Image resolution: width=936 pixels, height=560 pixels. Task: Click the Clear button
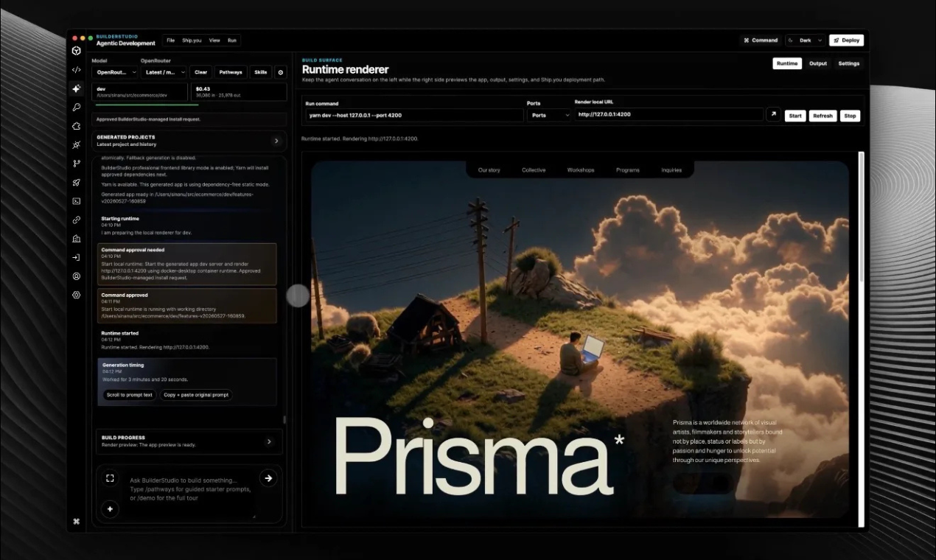click(x=200, y=72)
